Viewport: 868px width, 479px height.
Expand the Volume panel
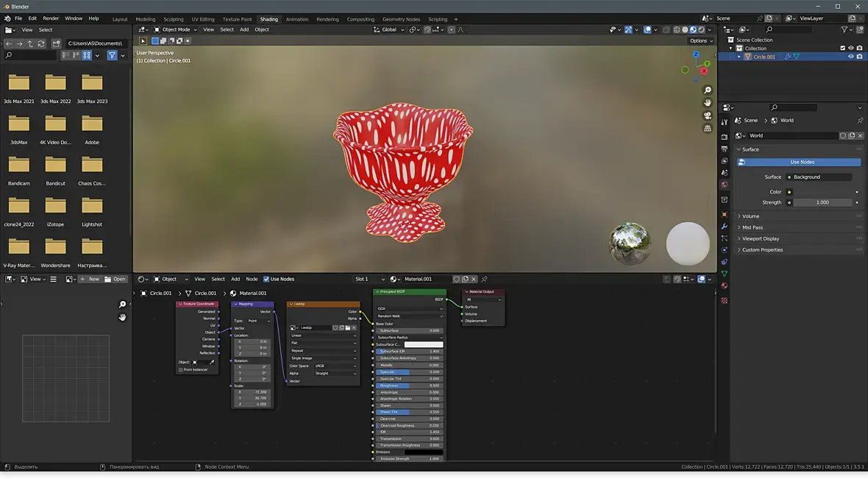[x=750, y=216]
